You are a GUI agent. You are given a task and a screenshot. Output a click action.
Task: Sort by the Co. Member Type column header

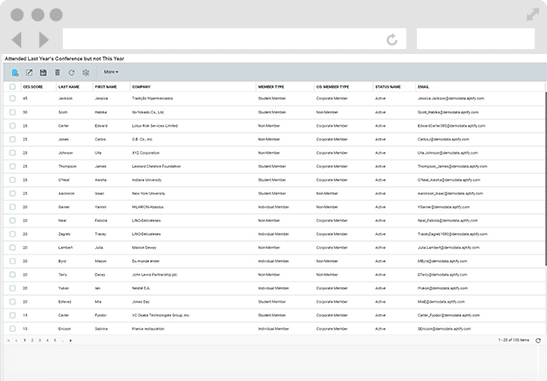(x=332, y=87)
